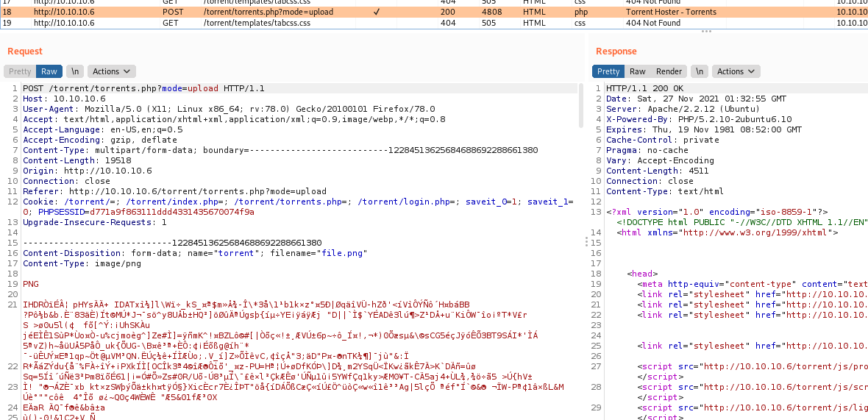Screen dimensions: 868x420
Task: Click checkmark in row 18 params column
Action: [377, 13]
